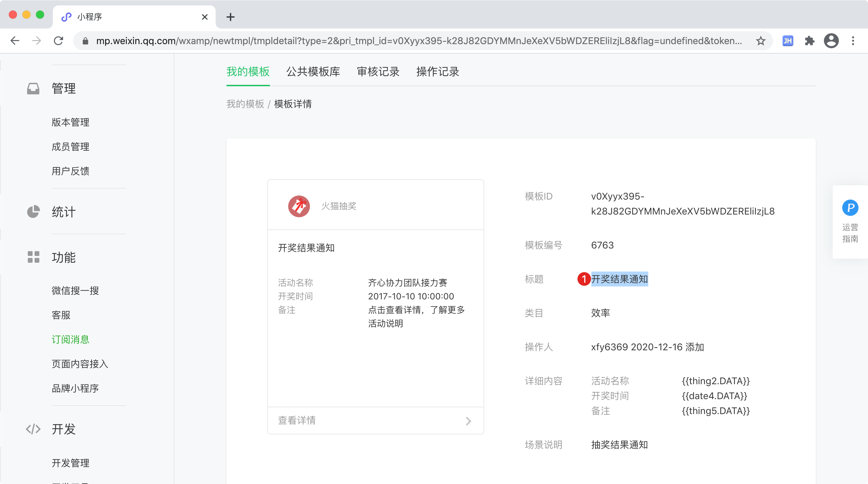The height and width of the screenshot is (484, 868).
Task: Click the Chrome profile avatar icon
Action: [x=831, y=41]
